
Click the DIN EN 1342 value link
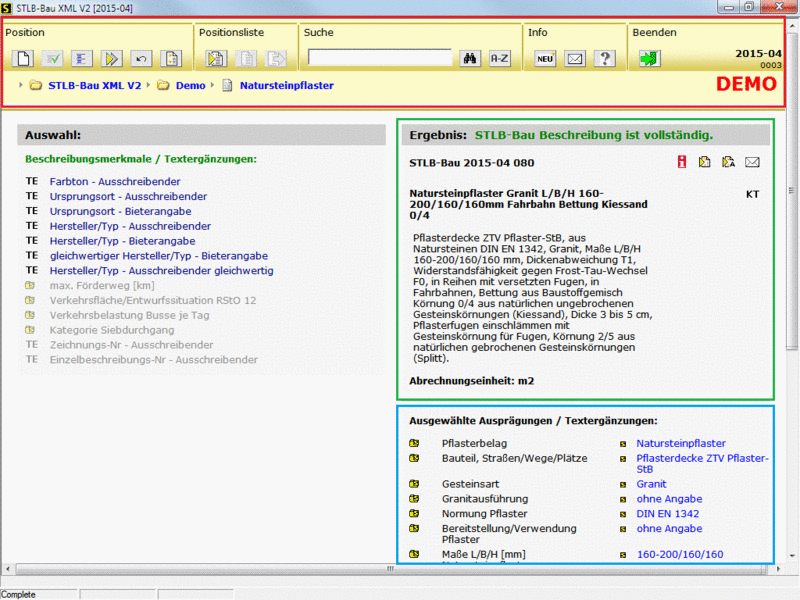pos(667,513)
